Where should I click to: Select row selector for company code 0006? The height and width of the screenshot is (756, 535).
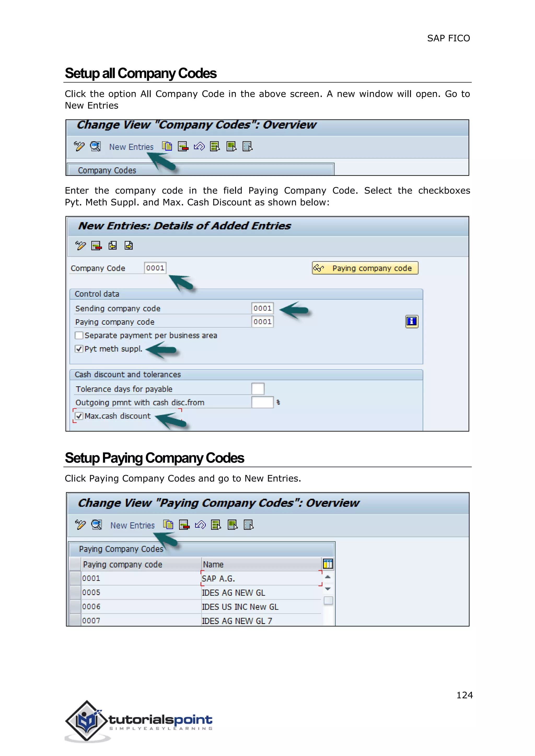(75, 607)
